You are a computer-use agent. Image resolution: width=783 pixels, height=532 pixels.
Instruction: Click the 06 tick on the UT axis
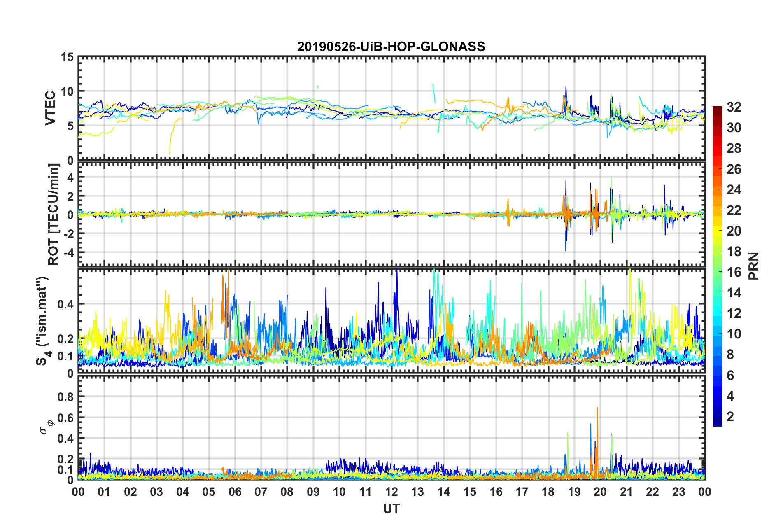[235, 492]
